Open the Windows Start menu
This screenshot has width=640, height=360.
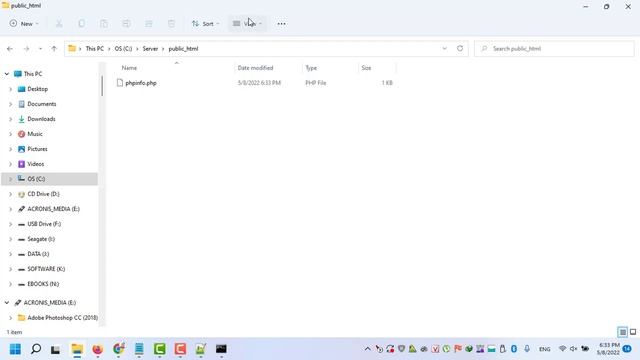(x=16, y=349)
